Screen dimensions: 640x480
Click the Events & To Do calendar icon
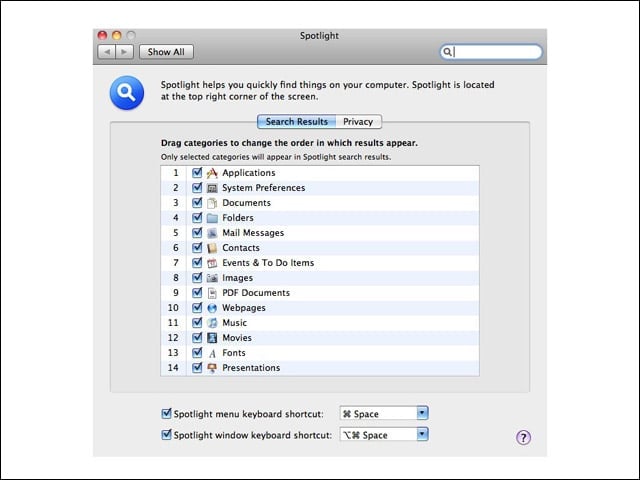click(x=212, y=263)
